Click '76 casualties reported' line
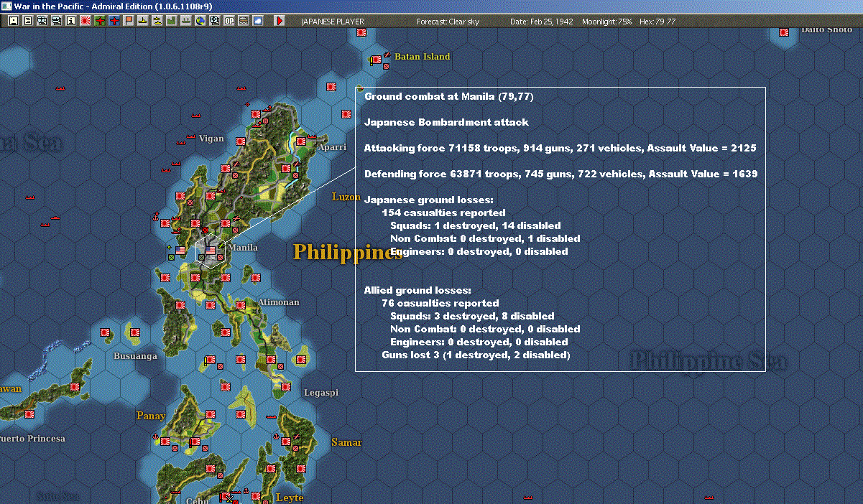863x504 pixels. (x=440, y=303)
